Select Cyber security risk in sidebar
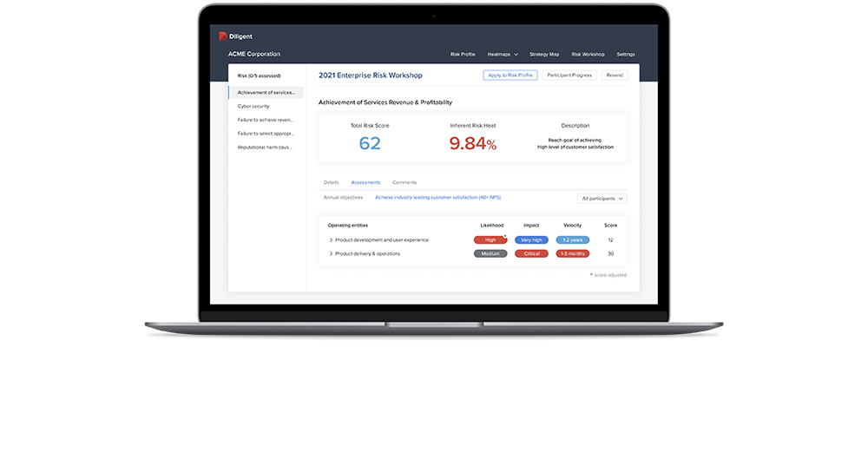This screenshot has height=459, width=868. (x=253, y=106)
